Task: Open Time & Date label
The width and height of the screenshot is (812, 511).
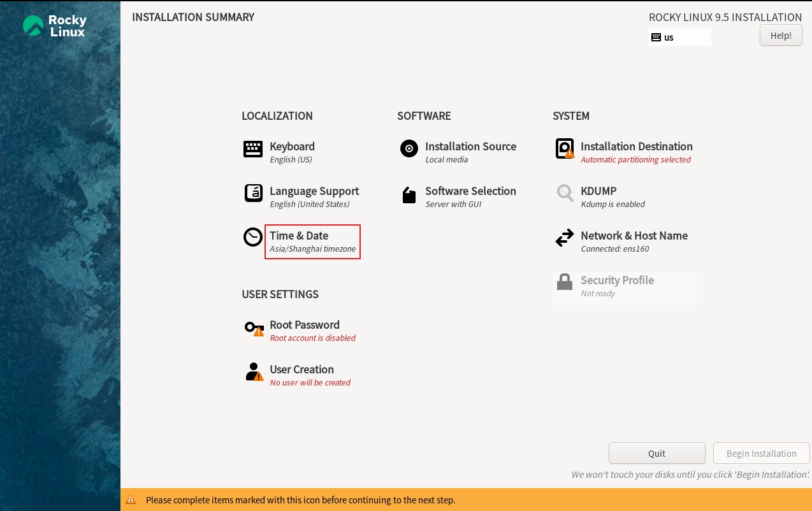Action: (x=299, y=236)
